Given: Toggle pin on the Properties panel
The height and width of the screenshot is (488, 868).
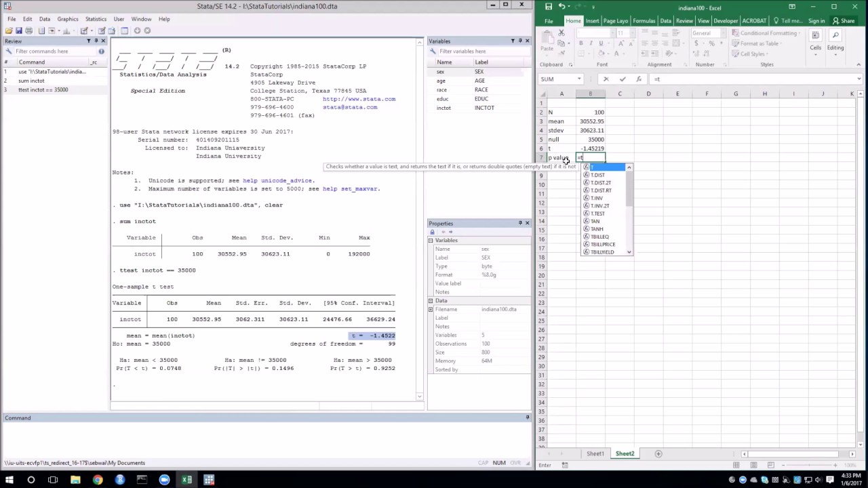Looking at the screenshot, I should tap(520, 223).
